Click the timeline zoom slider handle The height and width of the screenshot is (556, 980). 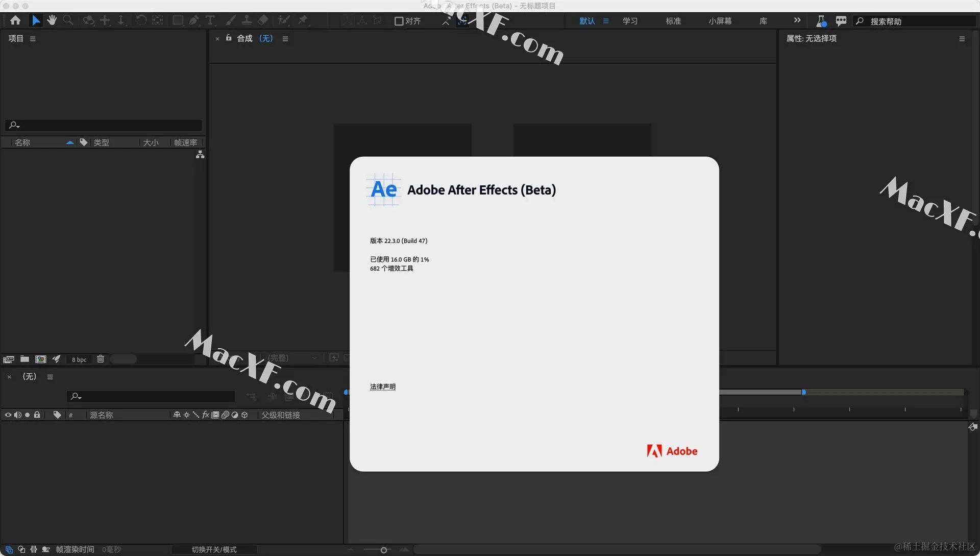(383, 550)
